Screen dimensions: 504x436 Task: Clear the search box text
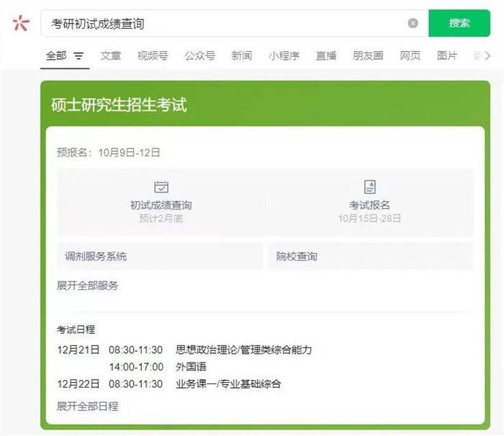[x=413, y=23]
